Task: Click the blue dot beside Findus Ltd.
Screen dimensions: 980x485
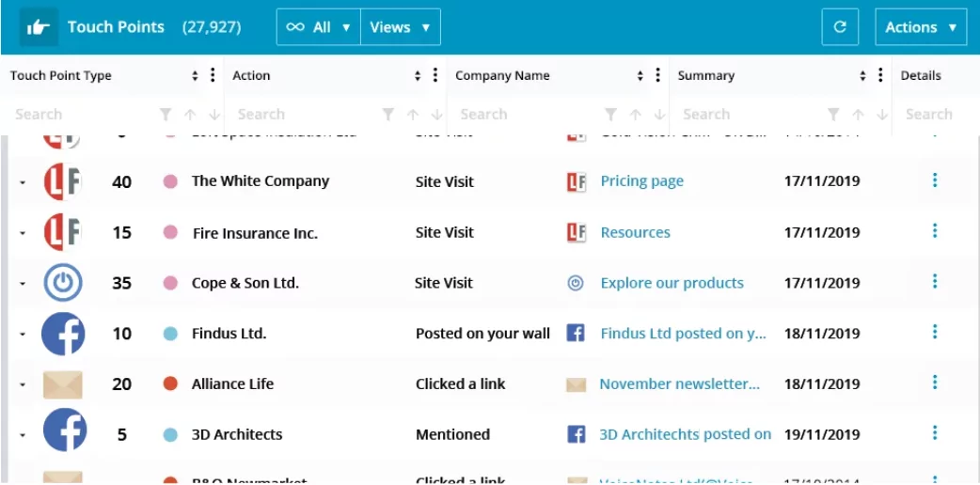Action: pos(170,334)
